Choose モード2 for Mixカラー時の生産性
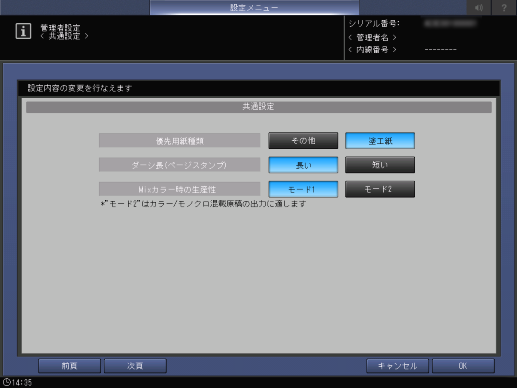This screenshot has width=517, height=388. tap(380, 189)
